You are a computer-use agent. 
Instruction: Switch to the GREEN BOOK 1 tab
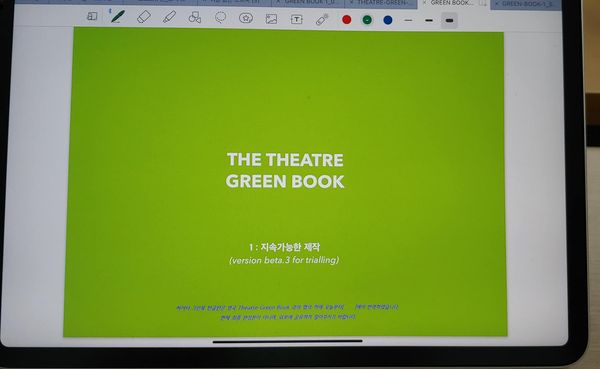pyautogui.click(x=308, y=3)
